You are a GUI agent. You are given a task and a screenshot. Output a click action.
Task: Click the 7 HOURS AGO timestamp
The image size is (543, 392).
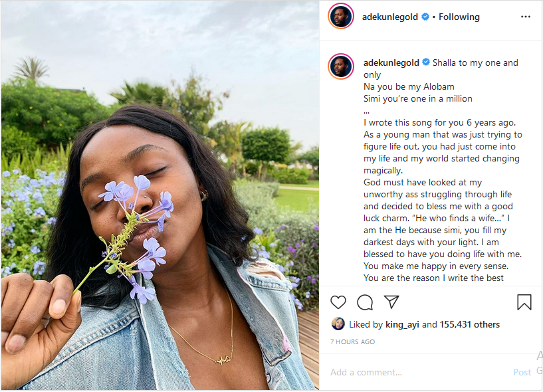pyautogui.click(x=352, y=342)
